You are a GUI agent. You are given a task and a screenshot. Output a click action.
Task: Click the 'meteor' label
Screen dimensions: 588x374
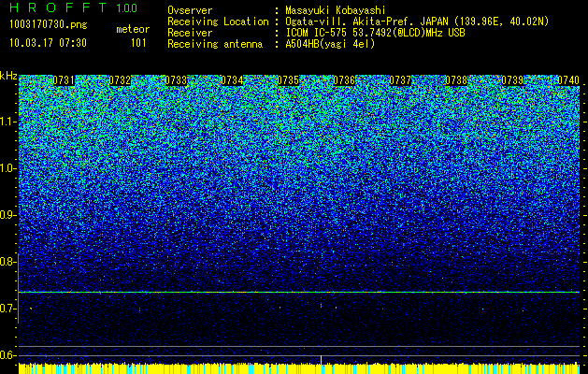click(133, 29)
